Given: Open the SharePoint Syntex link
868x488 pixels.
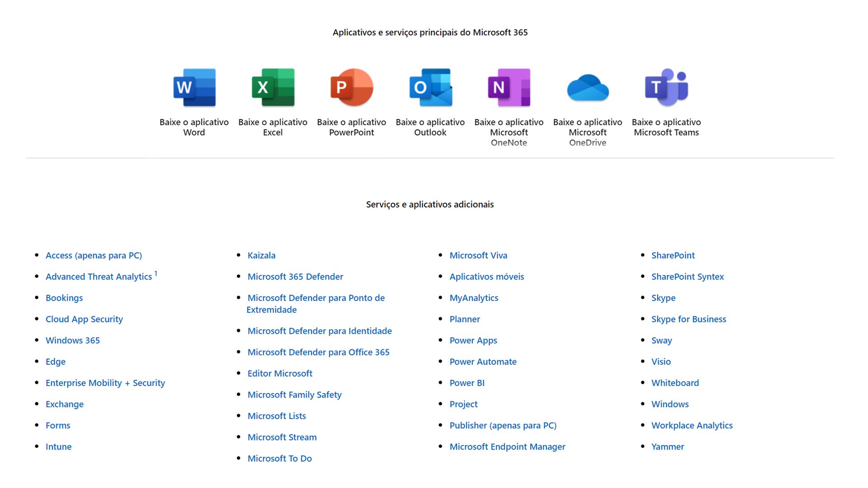Looking at the screenshot, I should 688,277.
